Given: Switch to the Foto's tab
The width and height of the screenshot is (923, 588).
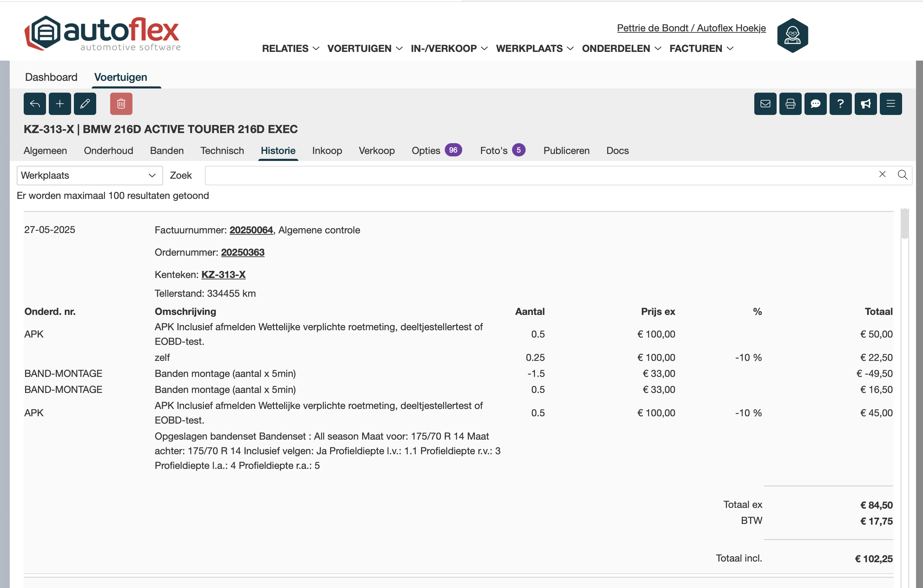Looking at the screenshot, I should [494, 150].
